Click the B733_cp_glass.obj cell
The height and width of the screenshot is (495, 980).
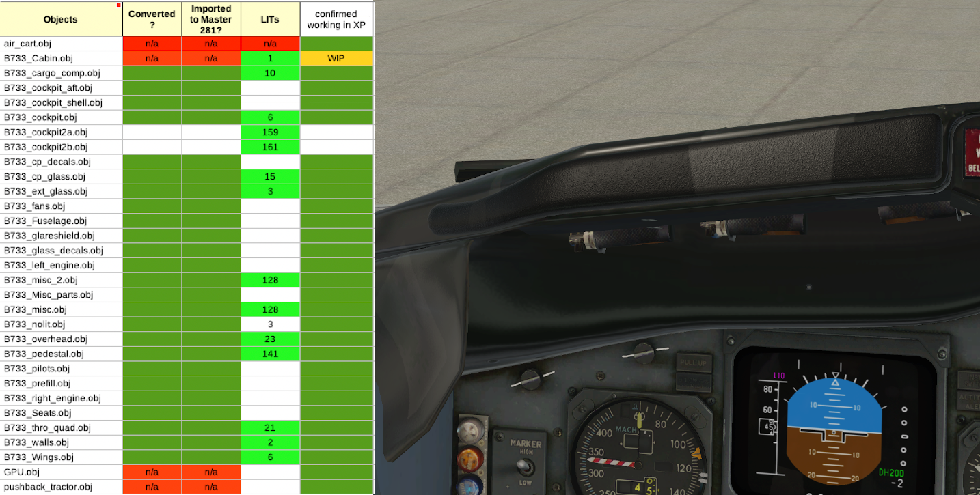point(62,177)
